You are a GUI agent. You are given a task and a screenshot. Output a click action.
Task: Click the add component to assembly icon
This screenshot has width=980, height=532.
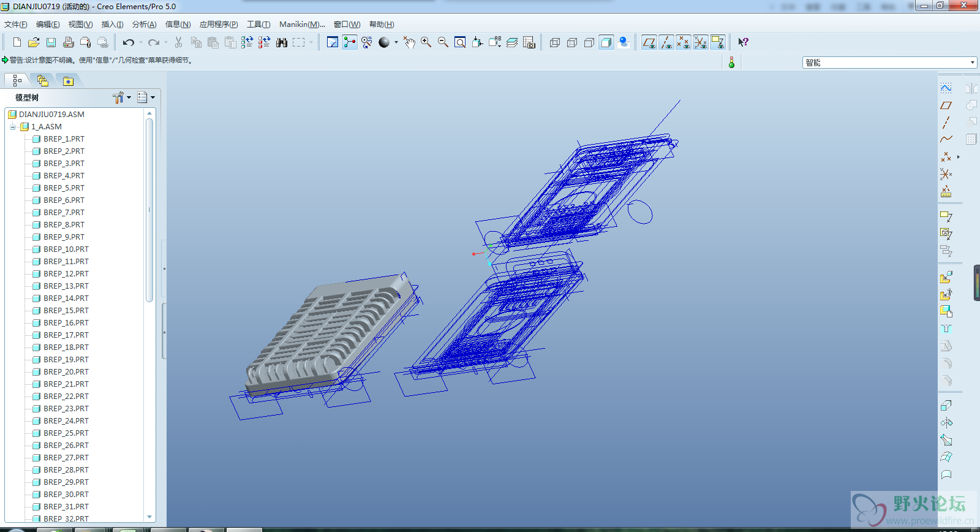946,278
